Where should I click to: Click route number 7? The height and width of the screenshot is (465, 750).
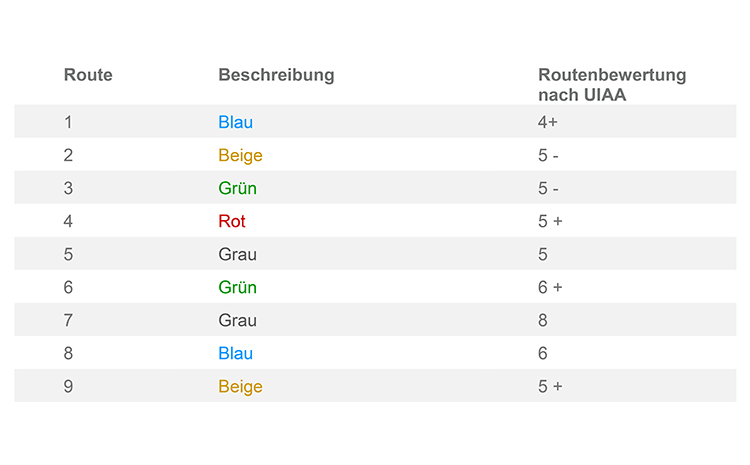point(68,320)
